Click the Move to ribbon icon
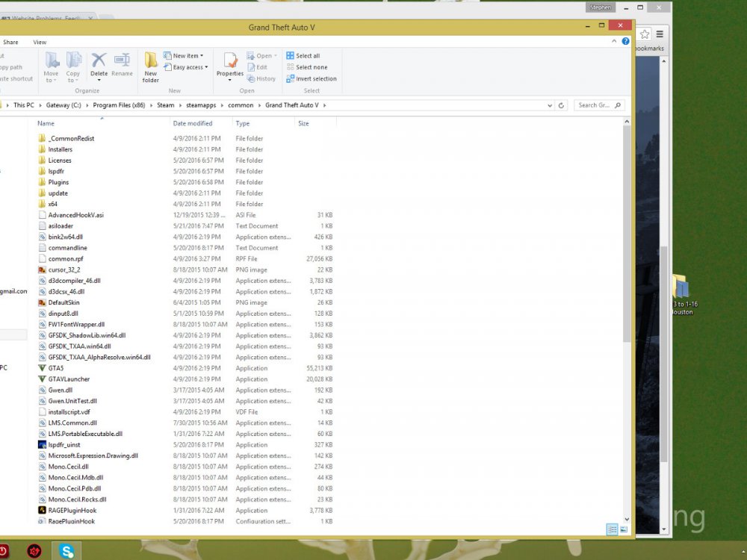This screenshot has width=747, height=560. (x=52, y=66)
